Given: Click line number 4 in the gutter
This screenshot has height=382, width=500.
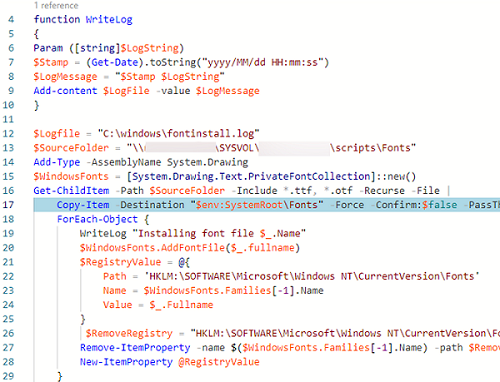Looking at the screenshot, I should [11, 19].
